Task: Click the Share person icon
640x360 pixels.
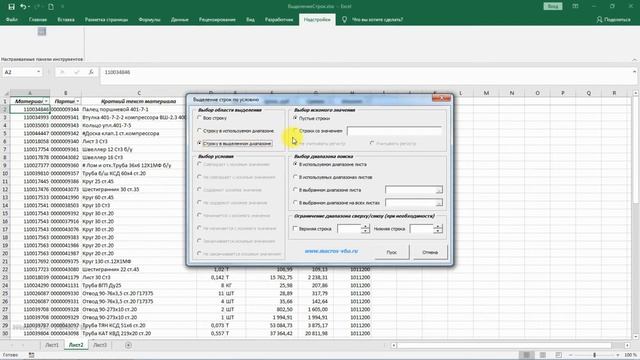Action: tap(599, 19)
